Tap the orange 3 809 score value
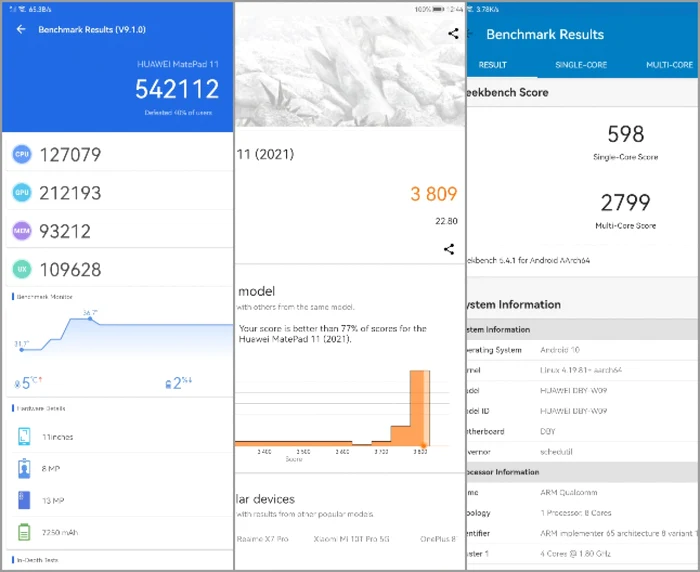The width and height of the screenshot is (700, 572). pos(433,194)
